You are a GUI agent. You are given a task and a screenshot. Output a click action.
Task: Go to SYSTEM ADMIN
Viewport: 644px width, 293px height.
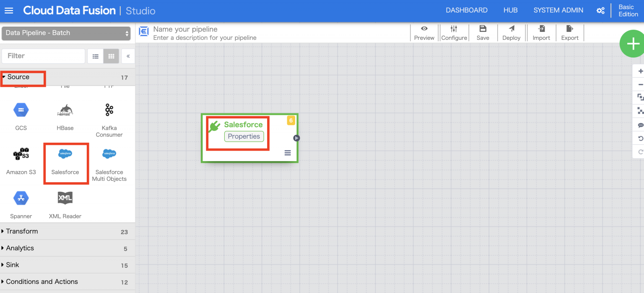pyautogui.click(x=558, y=10)
